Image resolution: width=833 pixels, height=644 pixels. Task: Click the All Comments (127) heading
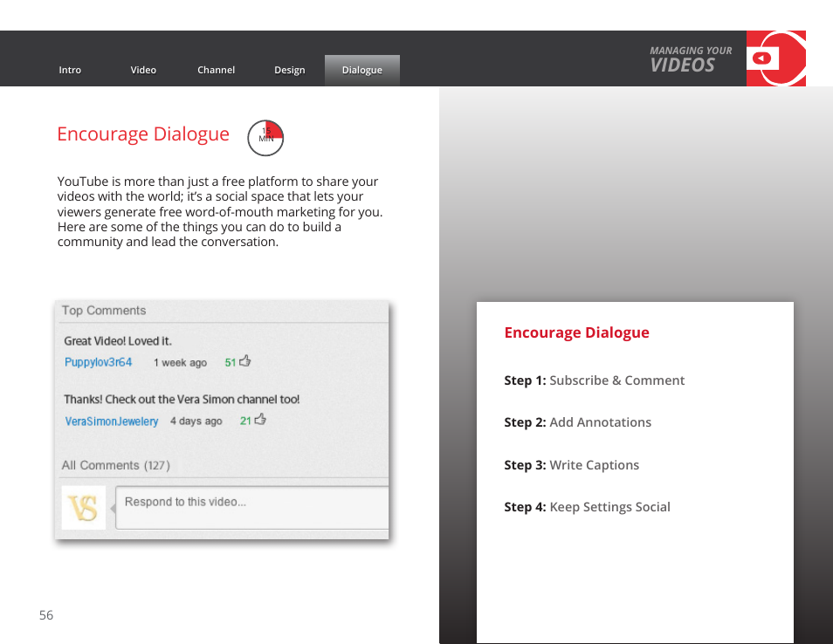115,466
